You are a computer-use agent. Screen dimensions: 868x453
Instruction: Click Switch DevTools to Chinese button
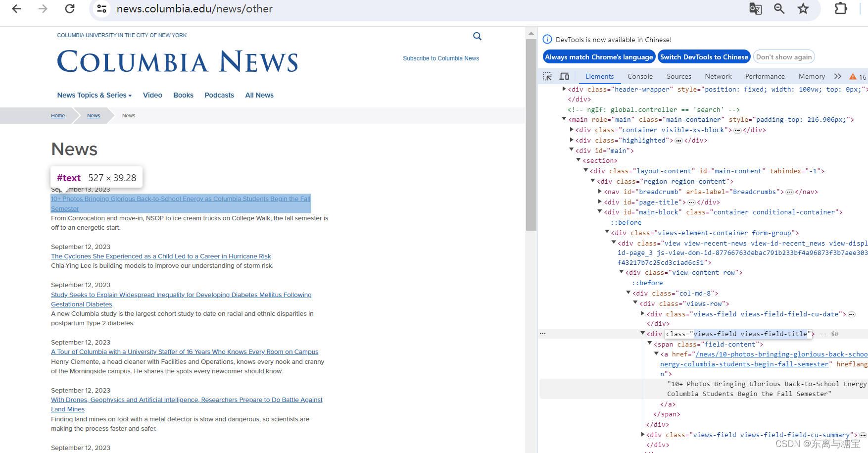coord(704,57)
